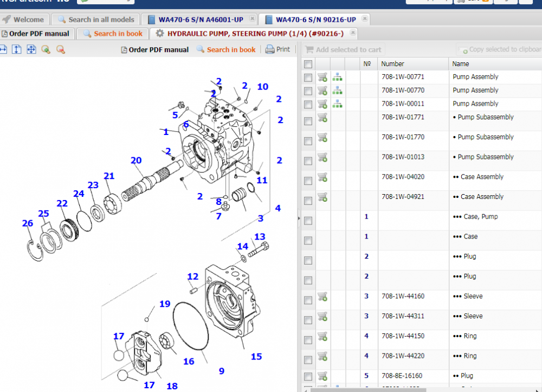Click cart icon for sleeve 708-1W-44160
The width and height of the screenshot is (542, 392).
pyautogui.click(x=322, y=297)
